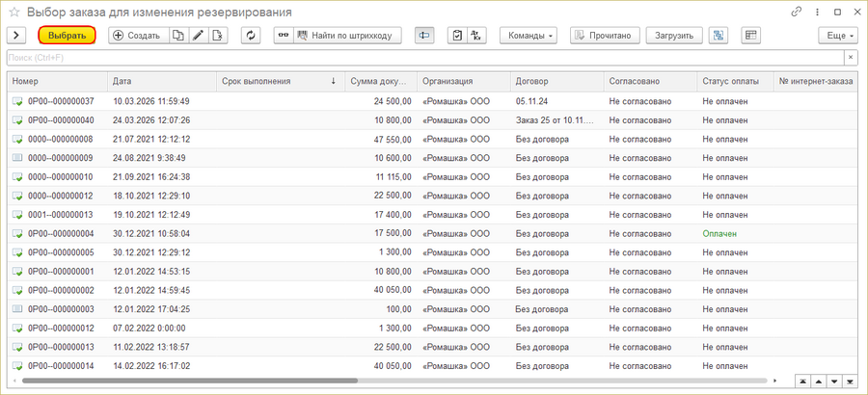This screenshot has width=868, height=395.
Task: Click the Дт/Кт postings icon
Action: 476,36
